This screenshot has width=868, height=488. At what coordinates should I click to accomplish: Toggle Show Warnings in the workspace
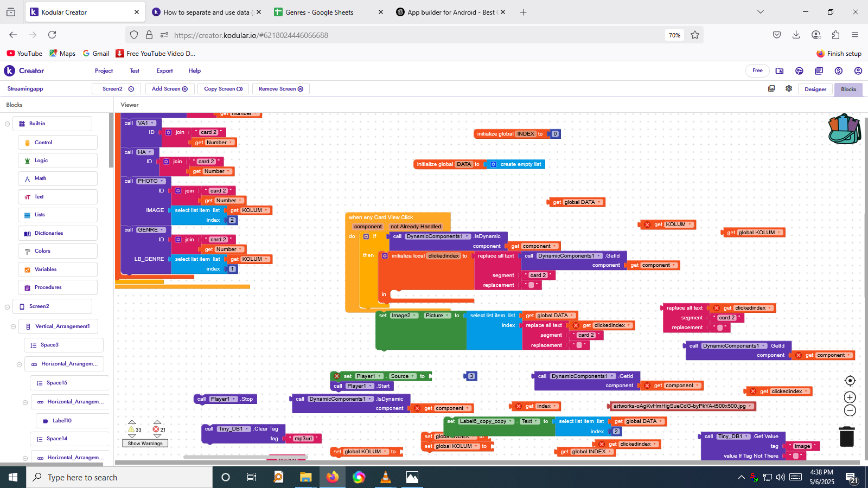click(145, 444)
